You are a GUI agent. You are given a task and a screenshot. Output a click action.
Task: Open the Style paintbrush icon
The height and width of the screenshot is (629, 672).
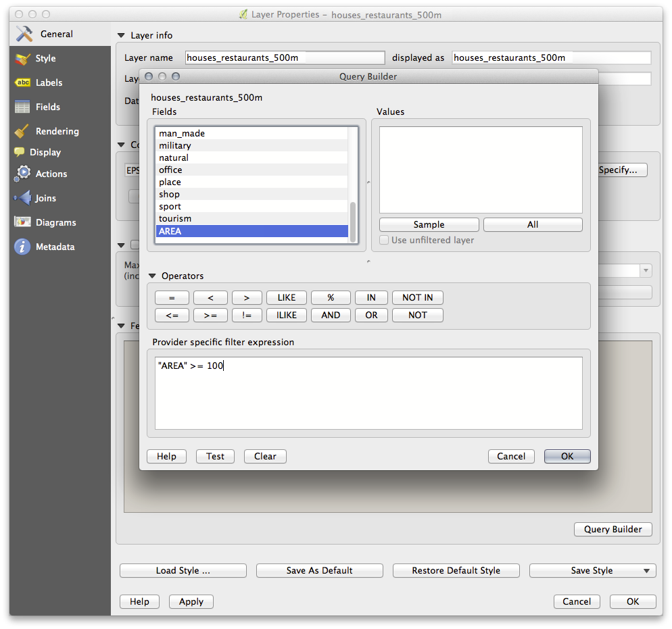tap(23, 59)
